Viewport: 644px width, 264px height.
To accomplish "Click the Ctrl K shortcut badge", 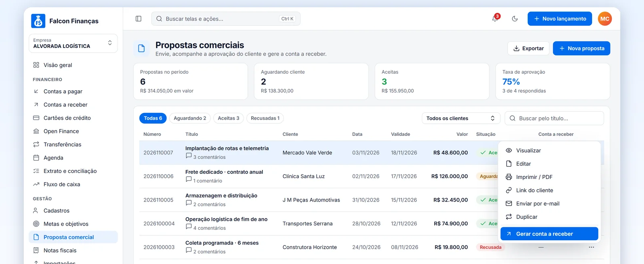I will point(287,19).
